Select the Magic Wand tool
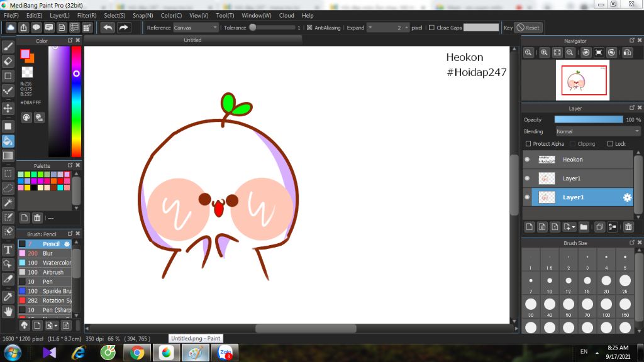This screenshot has height=362, width=644. [8, 203]
